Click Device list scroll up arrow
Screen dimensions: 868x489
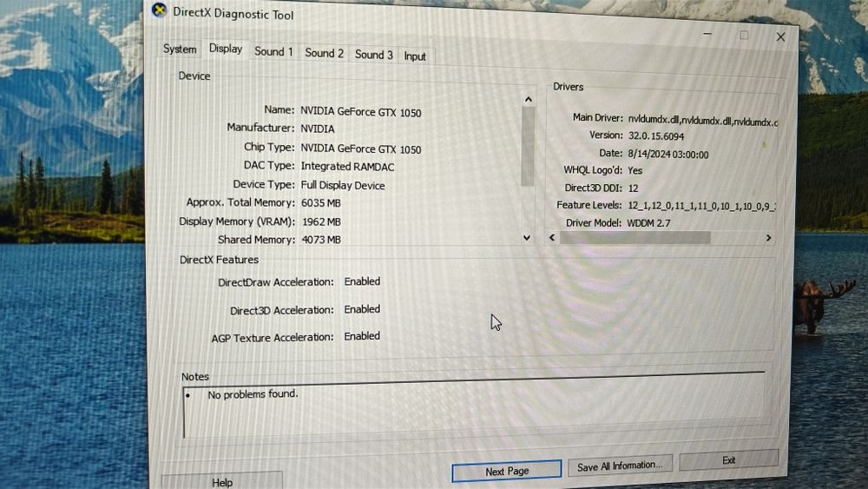pyautogui.click(x=528, y=100)
